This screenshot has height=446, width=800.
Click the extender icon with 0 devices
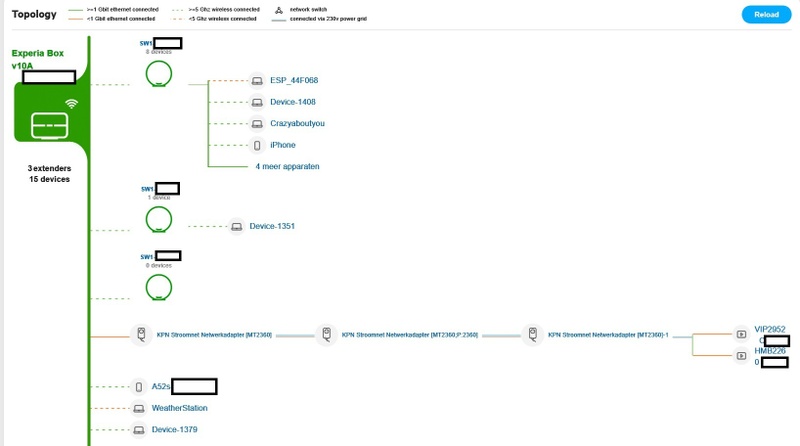click(158, 287)
